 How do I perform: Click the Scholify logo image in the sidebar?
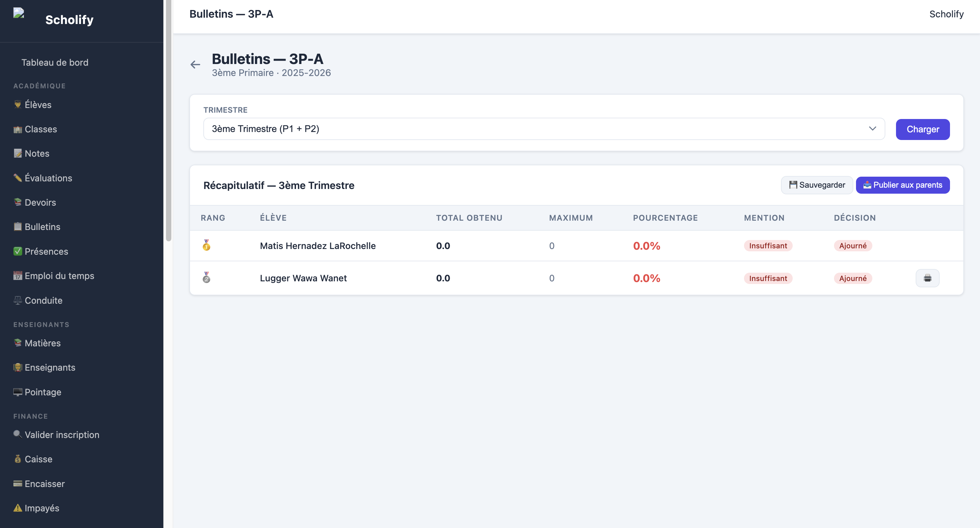19,13
